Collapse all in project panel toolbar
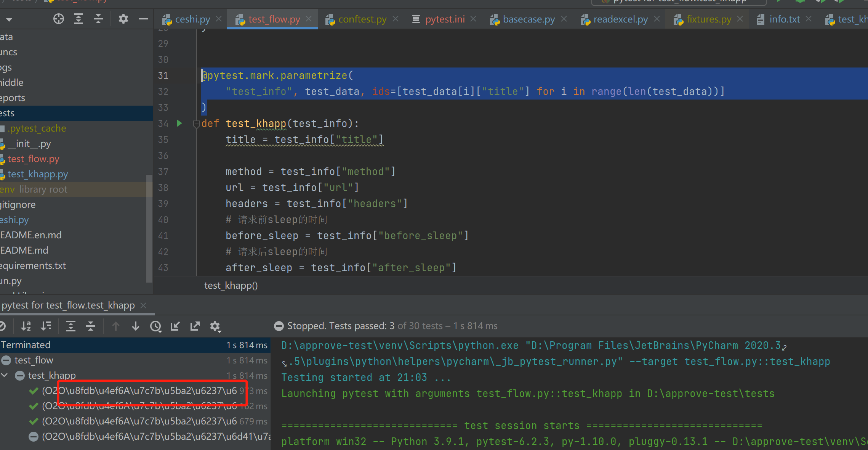The width and height of the screenshot is (868, 450). pyautogui.click(x=98, y=19)
